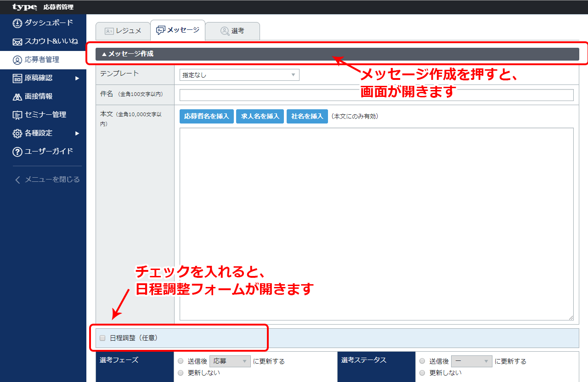Open the 応募 phase dropdown
This screenshot has width=588, height=382.
click(230, 361)
